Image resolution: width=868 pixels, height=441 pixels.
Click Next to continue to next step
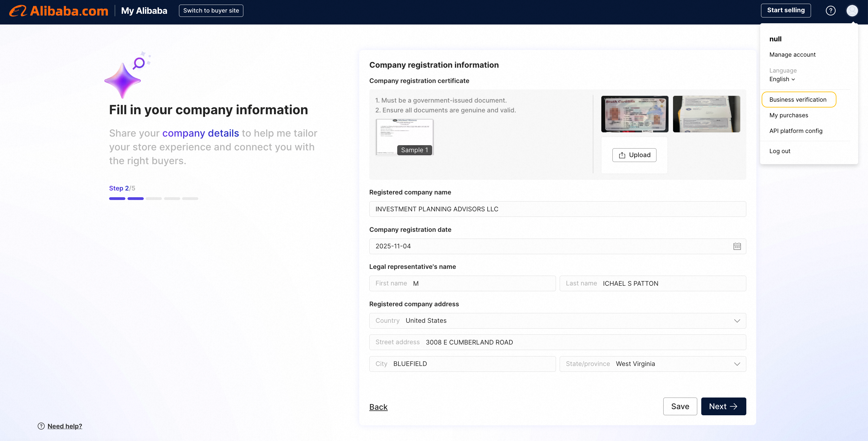tap(723, 406)
